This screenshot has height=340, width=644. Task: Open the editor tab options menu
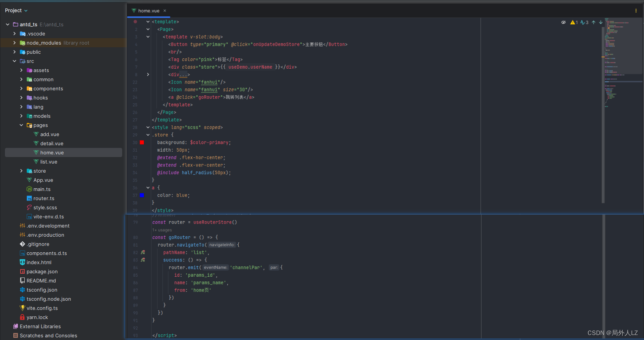(x=636, y=11)
